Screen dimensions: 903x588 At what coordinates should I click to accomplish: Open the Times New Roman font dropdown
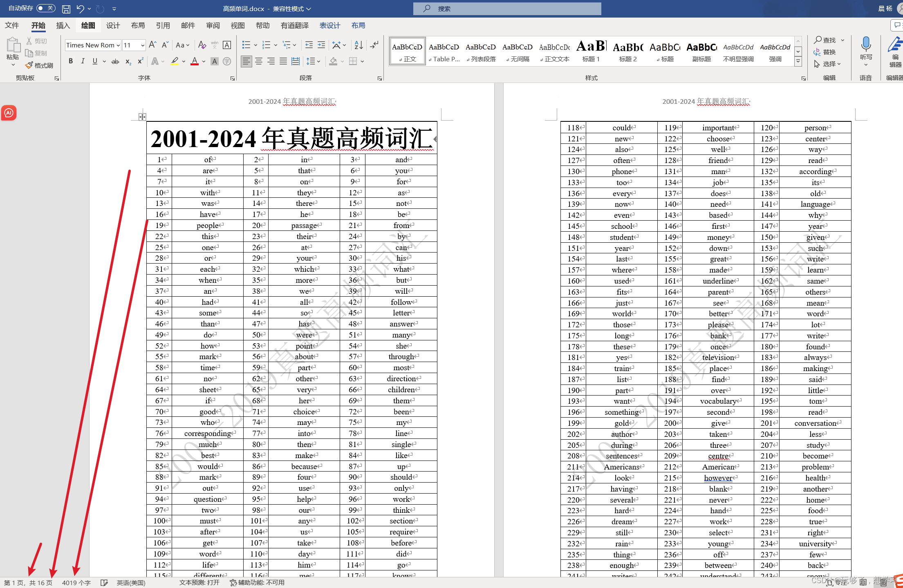[118, 45]
